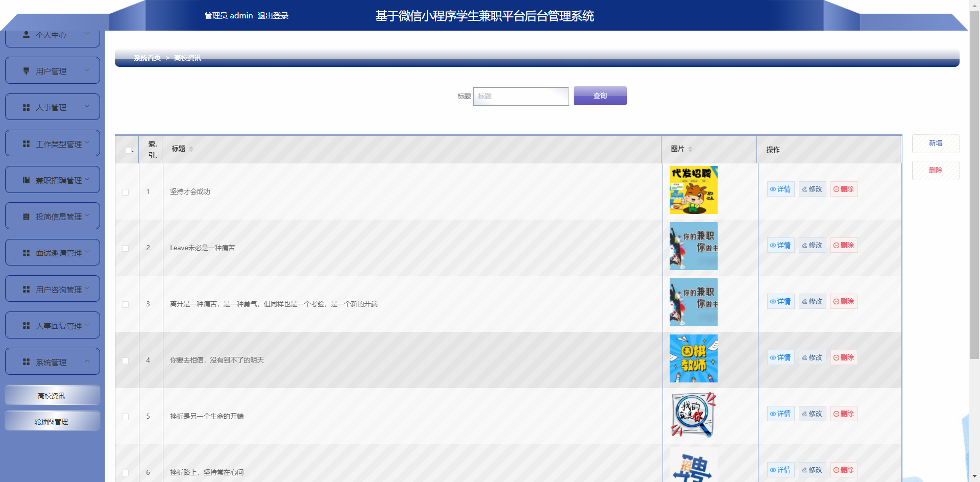Click 修改 edit for row 2

[812, 246]
